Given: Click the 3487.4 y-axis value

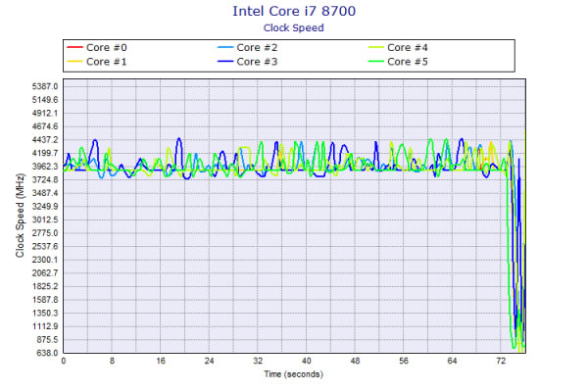Looking at the screenshot, I should click(45, 193).
